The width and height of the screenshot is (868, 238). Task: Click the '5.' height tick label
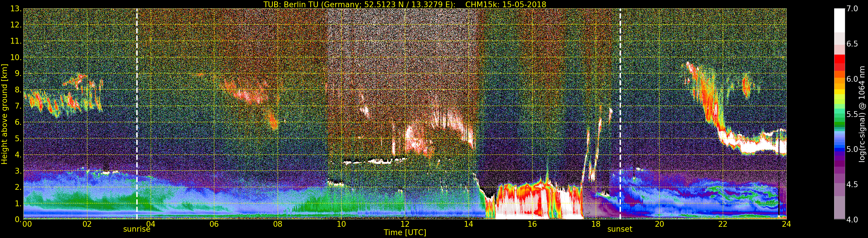tap(18, 138)
